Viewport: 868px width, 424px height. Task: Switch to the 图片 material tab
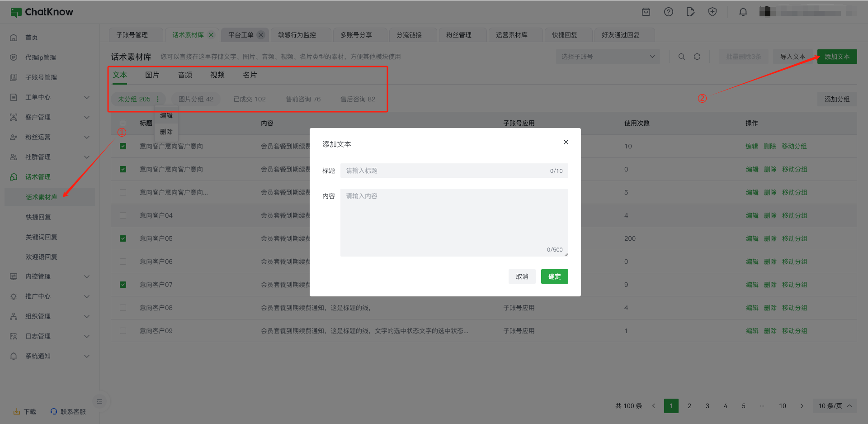tap(152, 75)
